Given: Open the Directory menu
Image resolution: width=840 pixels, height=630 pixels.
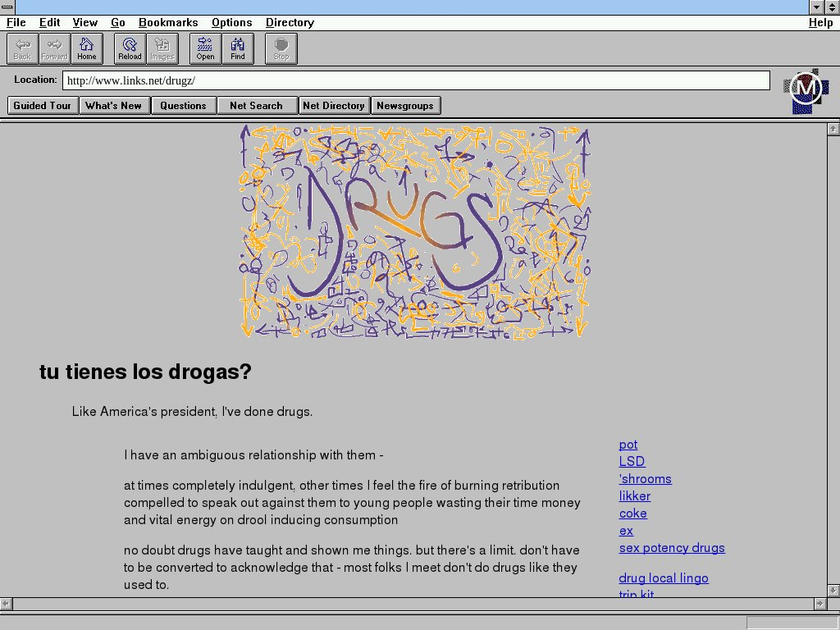Looking at the screenshot, I should point(290,23).
